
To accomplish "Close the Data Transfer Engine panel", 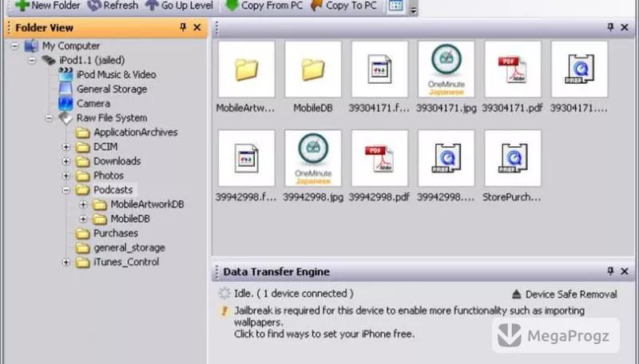I will [x=625, y=271].
